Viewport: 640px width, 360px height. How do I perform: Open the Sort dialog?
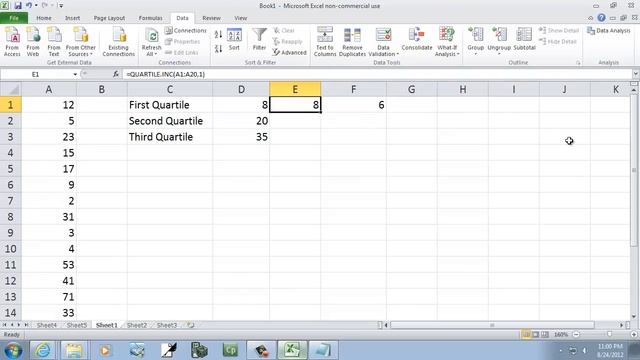point(234,40)
